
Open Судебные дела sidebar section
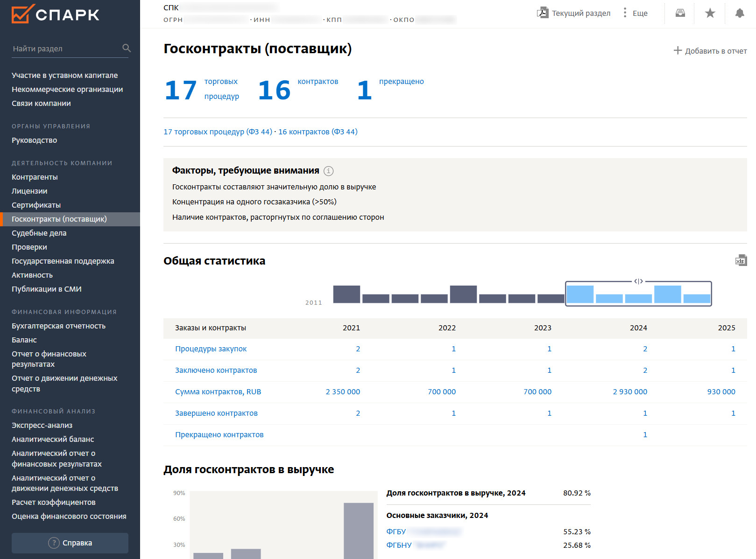(39, 233)
